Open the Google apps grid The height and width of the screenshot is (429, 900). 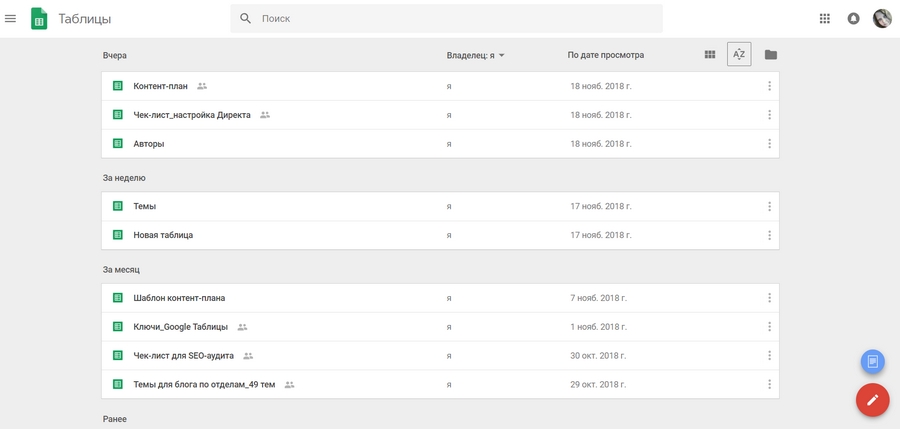[x=825, y=18]
